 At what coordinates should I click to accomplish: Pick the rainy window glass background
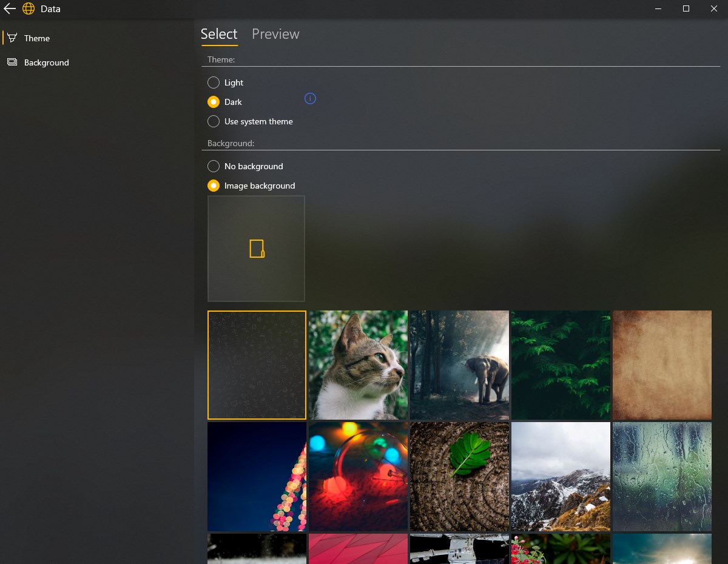coord(662,477)
